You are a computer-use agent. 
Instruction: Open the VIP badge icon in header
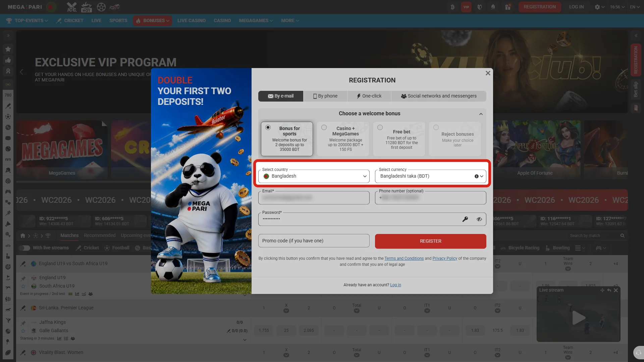click(466, 7)
